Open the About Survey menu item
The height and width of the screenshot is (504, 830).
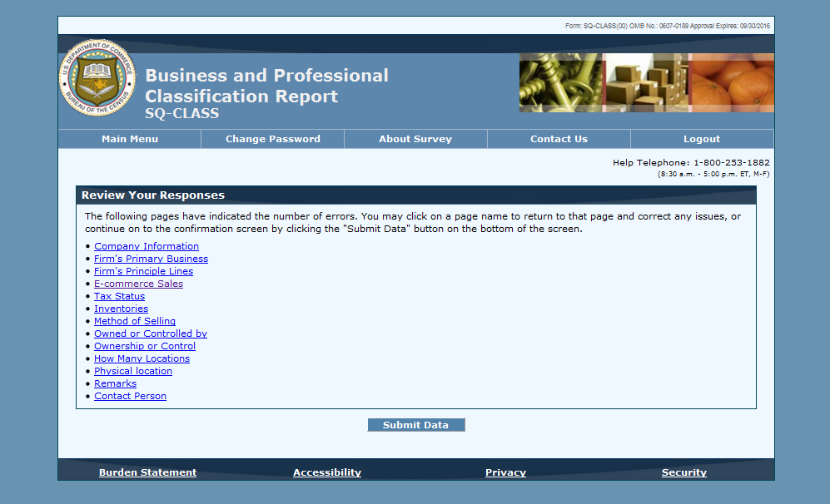click(x=415, y=139)
